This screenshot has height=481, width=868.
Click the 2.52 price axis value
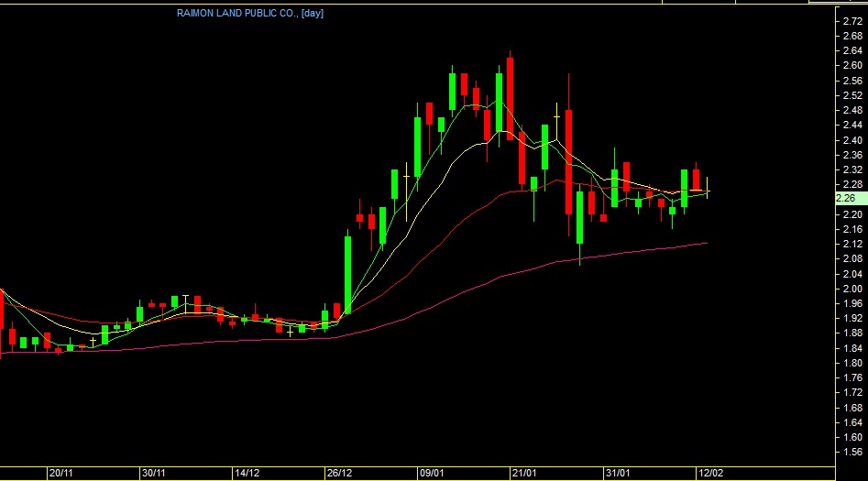pos(852,95)
